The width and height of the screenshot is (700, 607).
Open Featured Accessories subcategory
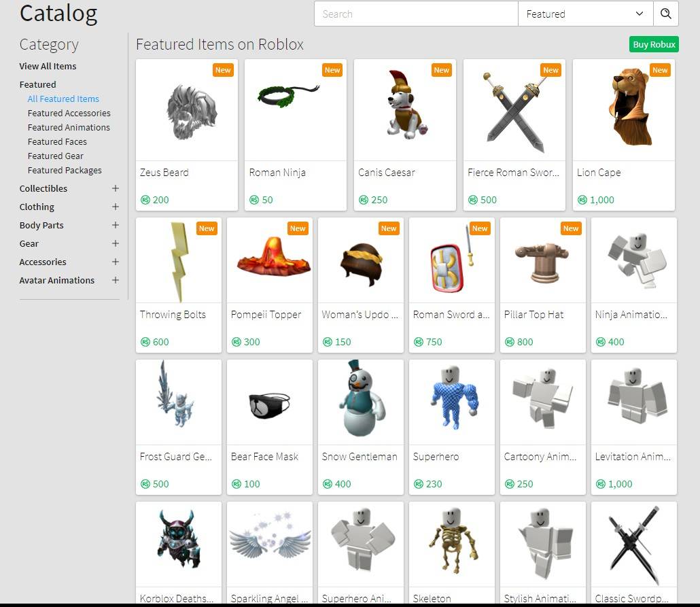point(69,113)
